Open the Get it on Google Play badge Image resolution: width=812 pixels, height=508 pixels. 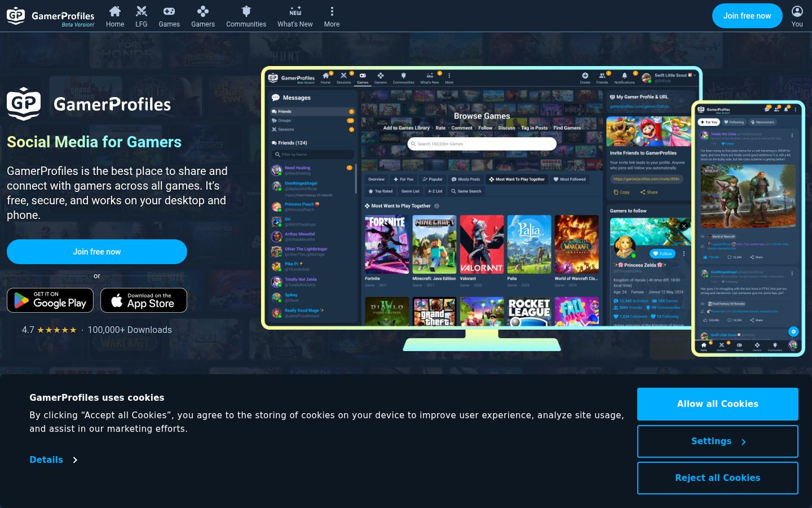pos(51,300)
